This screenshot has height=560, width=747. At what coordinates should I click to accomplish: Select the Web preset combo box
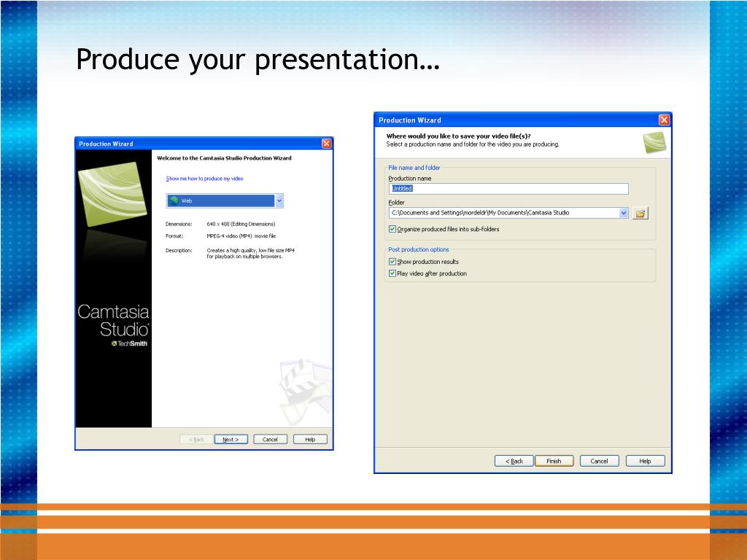(225, 201)
